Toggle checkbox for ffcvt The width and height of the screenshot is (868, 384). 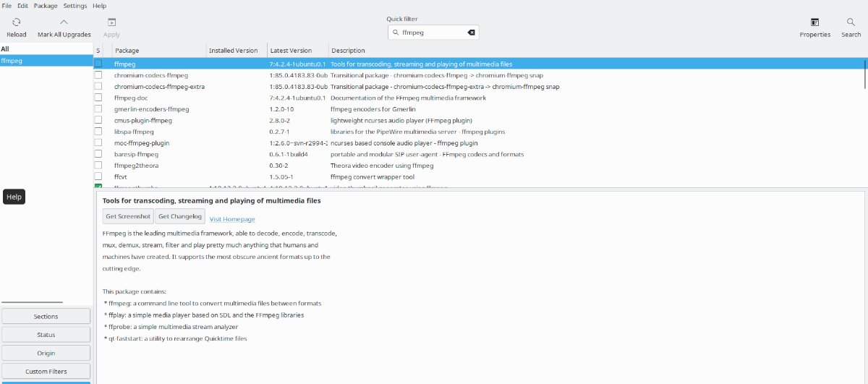(x=98, y=176)
